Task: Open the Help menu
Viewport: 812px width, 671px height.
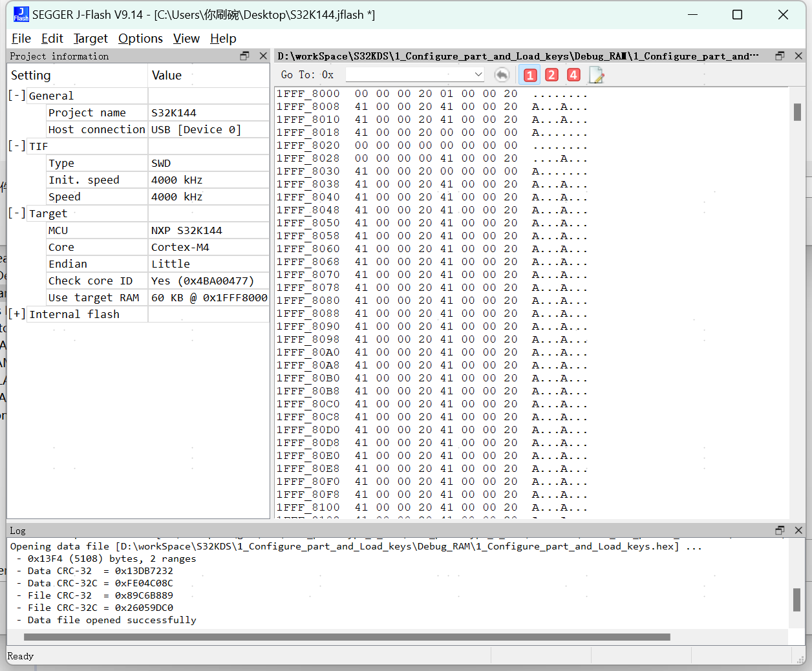Action: [223, 39]
